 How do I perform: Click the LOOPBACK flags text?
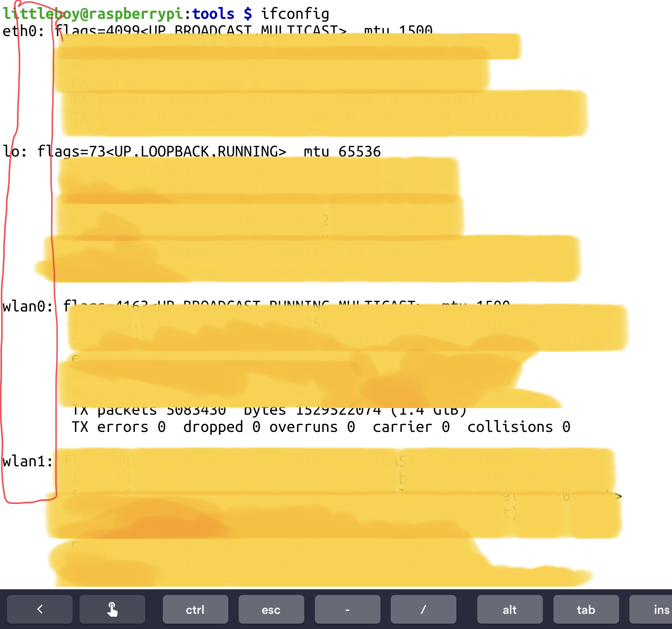(x=174, y=152)
